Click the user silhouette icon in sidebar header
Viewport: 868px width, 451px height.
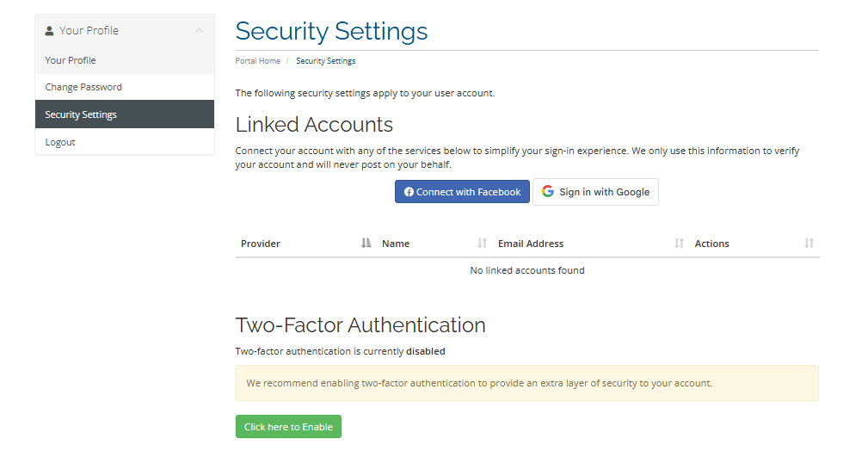(x=50, y=31)
